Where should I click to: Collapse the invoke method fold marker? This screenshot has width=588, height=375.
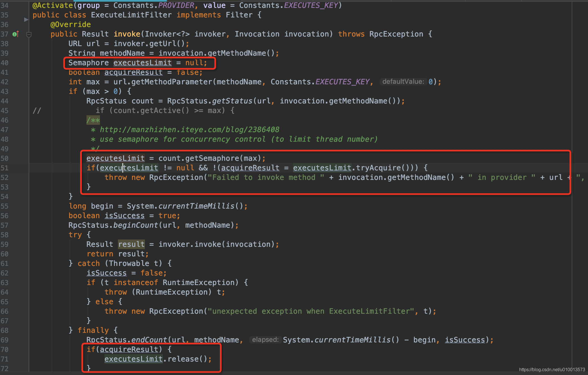click(29, 35)
